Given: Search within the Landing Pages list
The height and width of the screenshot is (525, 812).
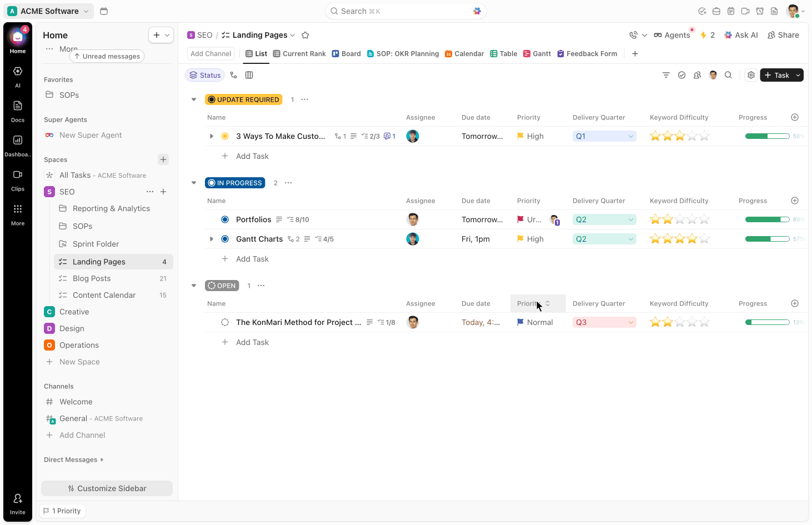Looking at the screenshot, I should tap(728, 74).
